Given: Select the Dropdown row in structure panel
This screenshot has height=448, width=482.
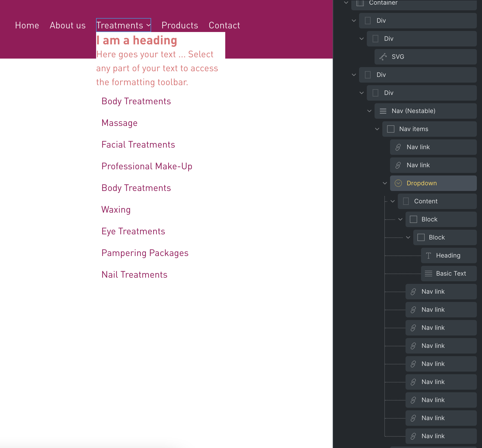Looking at the screenshot, I should [x=433, y=183].
